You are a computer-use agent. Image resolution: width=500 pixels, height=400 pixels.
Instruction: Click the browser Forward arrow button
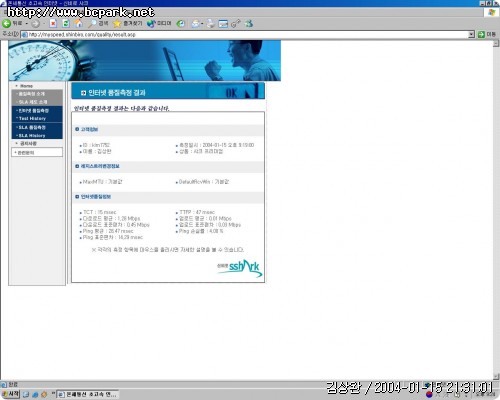[35, 24]
